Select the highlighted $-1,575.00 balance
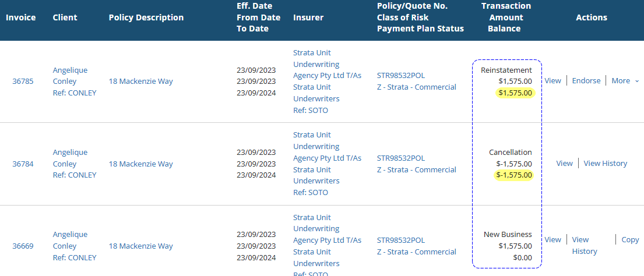 point(514,175)
